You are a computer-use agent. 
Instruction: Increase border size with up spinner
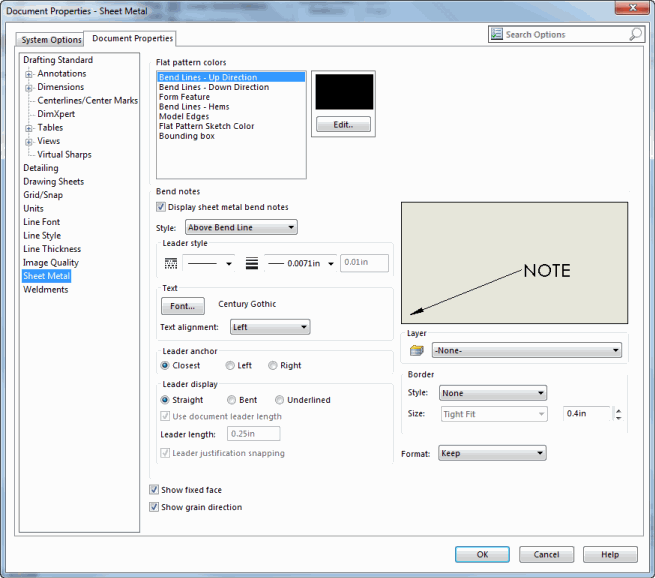pyautogui.click(x=619, y=411)
